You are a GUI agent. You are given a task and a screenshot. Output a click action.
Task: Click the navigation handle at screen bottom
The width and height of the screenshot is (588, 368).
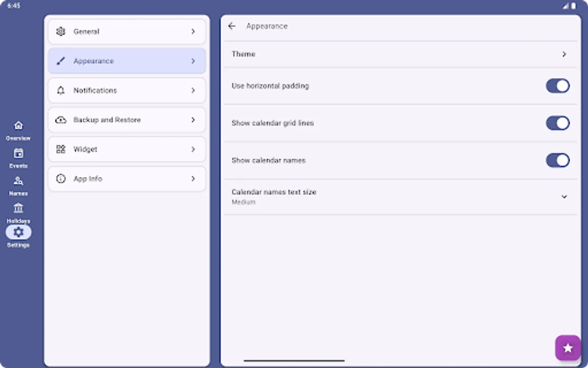pos(294,361)
